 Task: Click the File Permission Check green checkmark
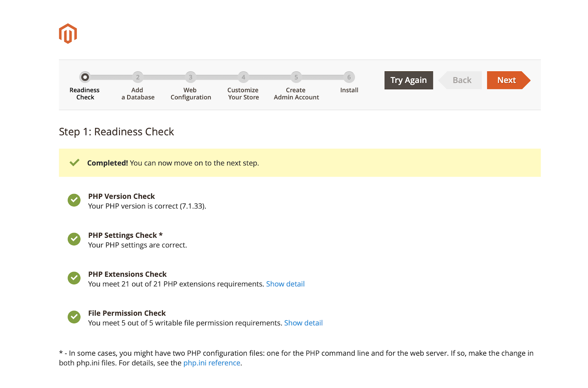coord(74,317)
